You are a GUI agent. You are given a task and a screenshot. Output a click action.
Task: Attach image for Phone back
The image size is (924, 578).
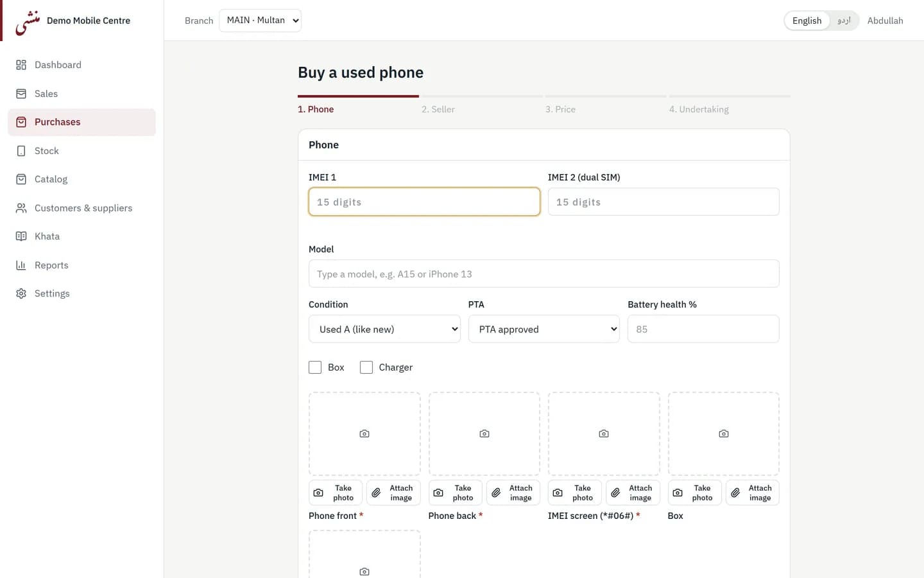(x=513, y=493)
